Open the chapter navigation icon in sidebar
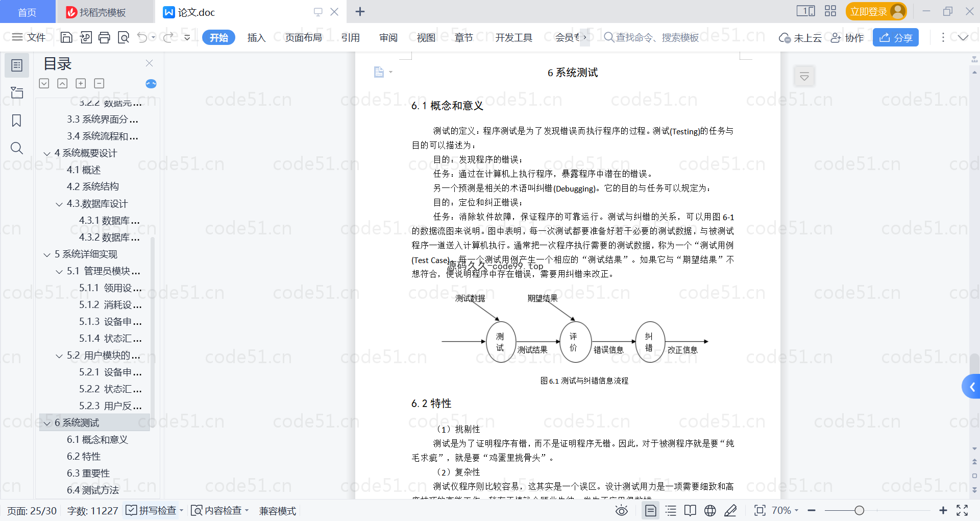 click(17, 92)
